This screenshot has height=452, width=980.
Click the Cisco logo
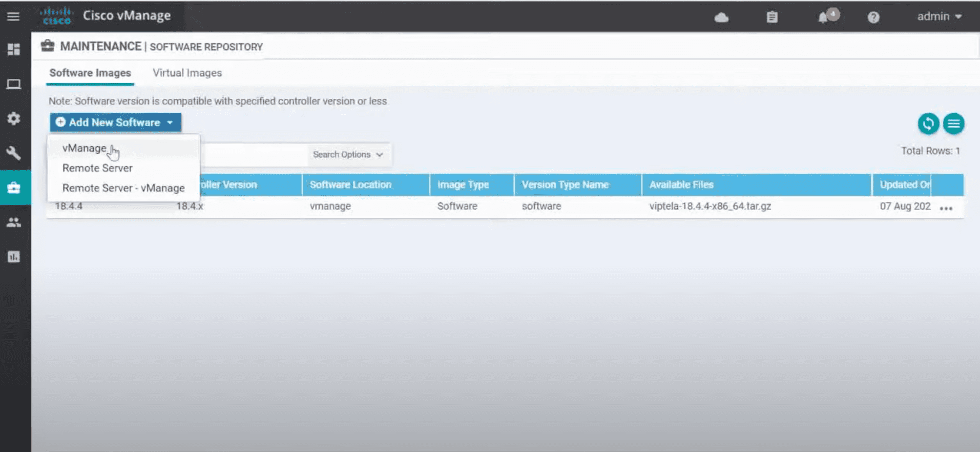(x=56, y=16)
